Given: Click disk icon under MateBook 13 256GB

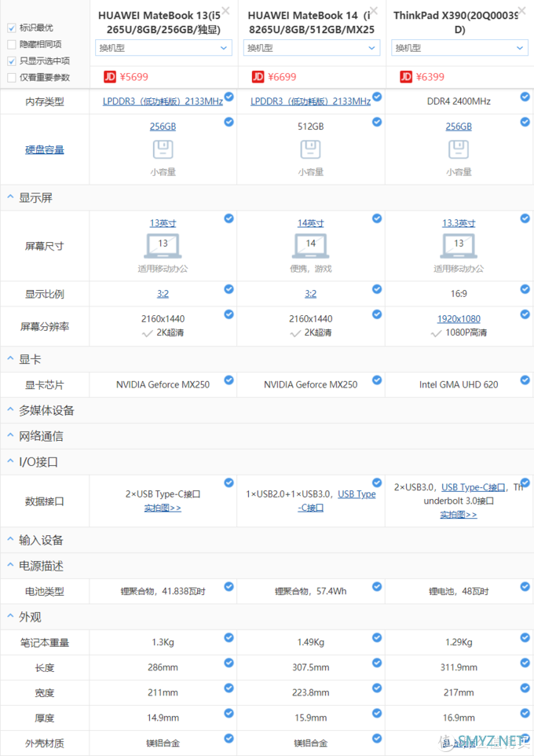Looking at the screenshot, I should (163, 149).
